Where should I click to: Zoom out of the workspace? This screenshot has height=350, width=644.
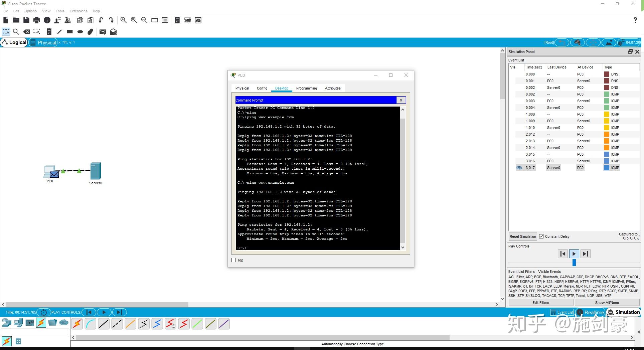144,20
